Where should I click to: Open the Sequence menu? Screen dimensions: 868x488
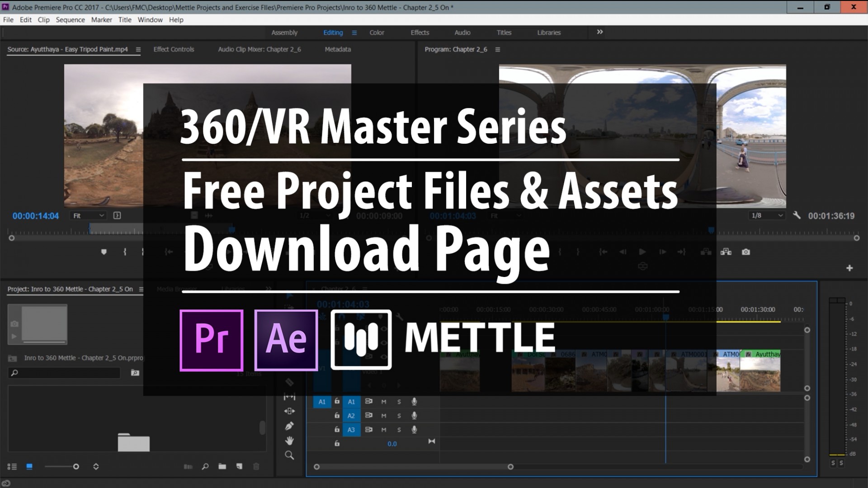click(x=71, y=20)
